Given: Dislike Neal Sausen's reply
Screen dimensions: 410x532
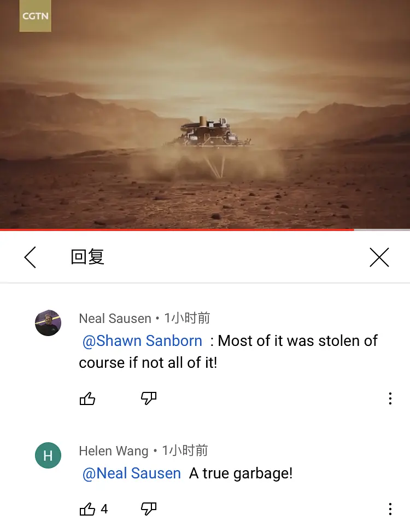Looking at the screenshot, I should (x=149, y=398).
